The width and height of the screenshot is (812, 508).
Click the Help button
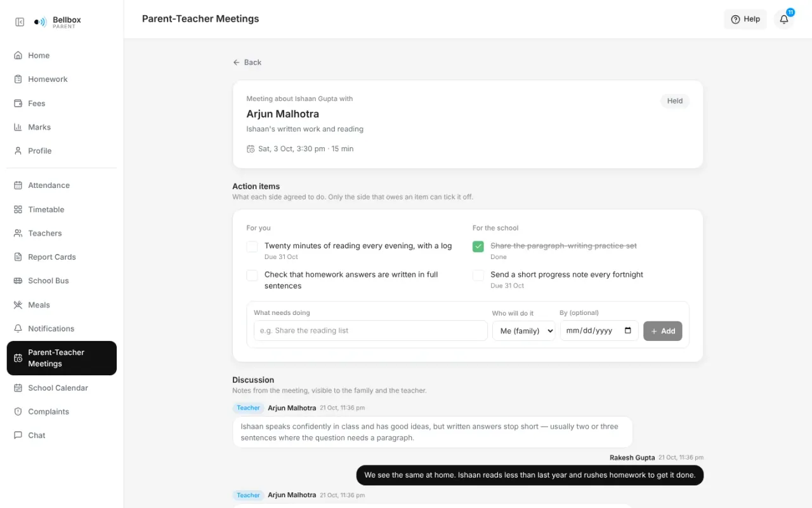[x=745, y=19]
